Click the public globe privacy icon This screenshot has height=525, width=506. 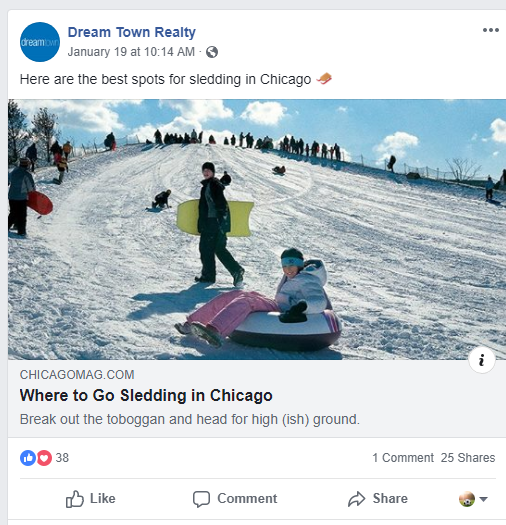click(212, 52)
